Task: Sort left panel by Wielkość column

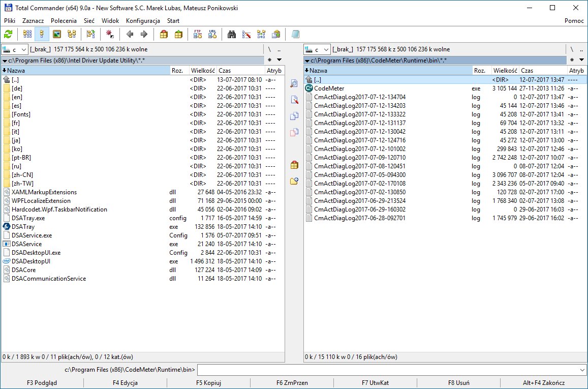Action: [x=203, y=71]
